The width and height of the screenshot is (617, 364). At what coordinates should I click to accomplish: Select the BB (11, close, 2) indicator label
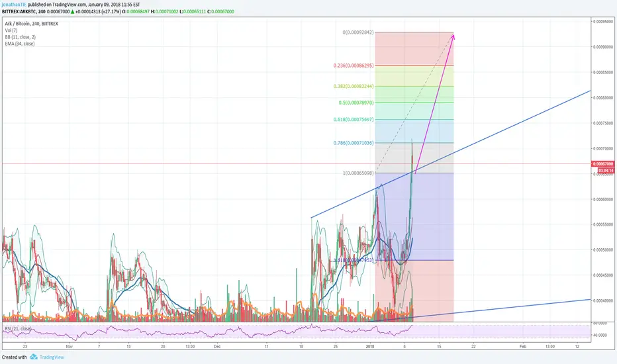pyautogui.click(x=20, y=37)
